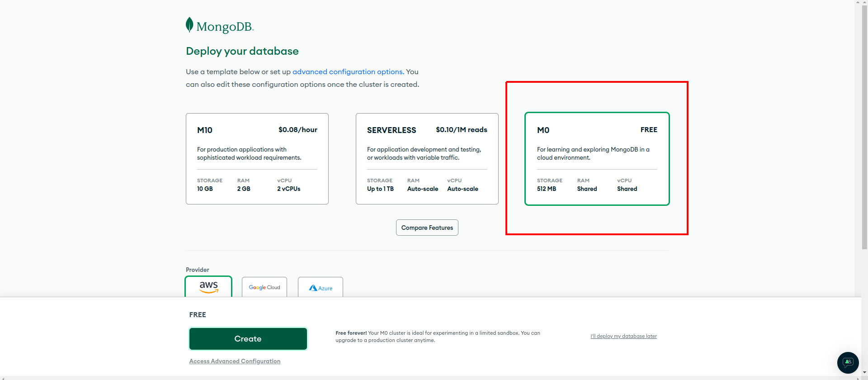Image resolution: width=868 pixels, height=380 pixels.
Task: Click the 2 vCPUs value
Action: (289, 189)
